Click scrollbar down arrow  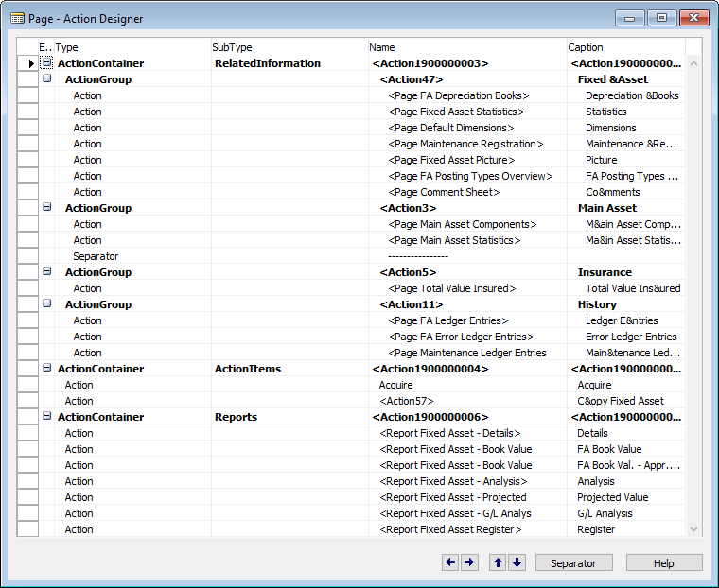point(693,529)
